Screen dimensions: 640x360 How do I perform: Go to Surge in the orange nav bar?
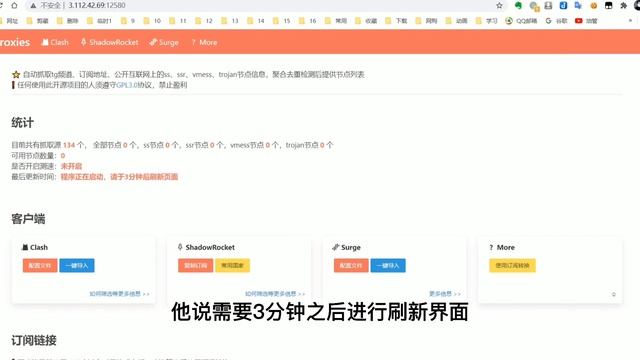coord(164,42)
